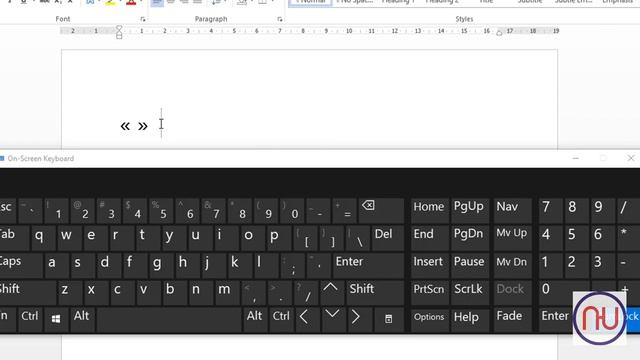Image resolution: width=640 pixels, height=360 pixels.
Task: Click the right indent marker on the ruler
Action: click(x=499, y=33)
